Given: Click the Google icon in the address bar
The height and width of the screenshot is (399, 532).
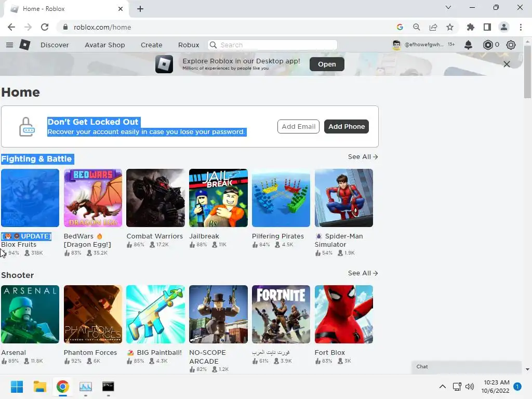Looking at the screenshot, I should click(x=400, y=27).
